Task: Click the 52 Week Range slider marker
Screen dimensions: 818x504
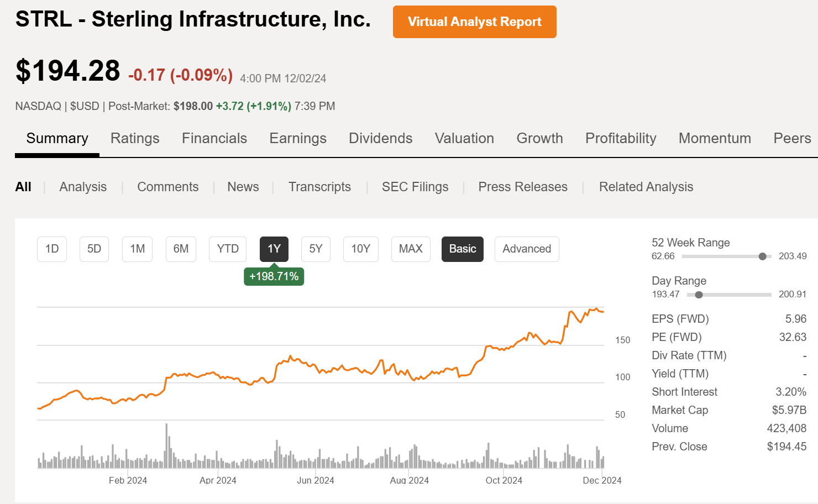Action: pyautogui.click(x=763, y=256)
